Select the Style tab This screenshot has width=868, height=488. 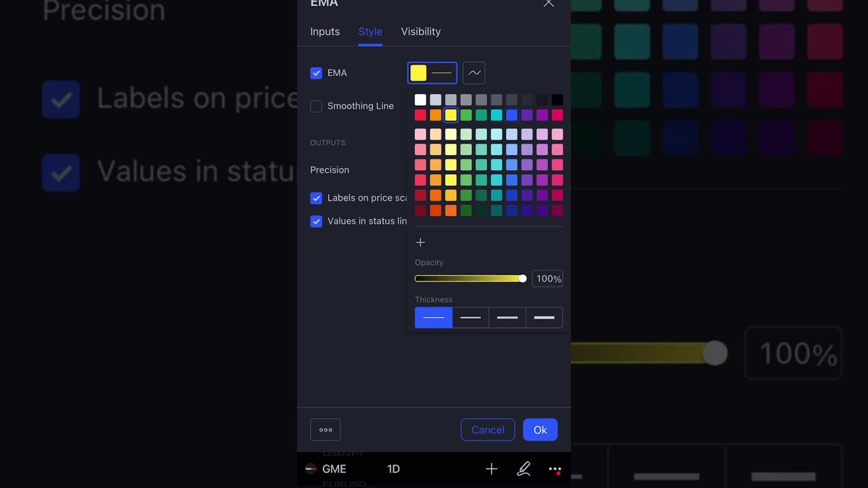point(370,32)
